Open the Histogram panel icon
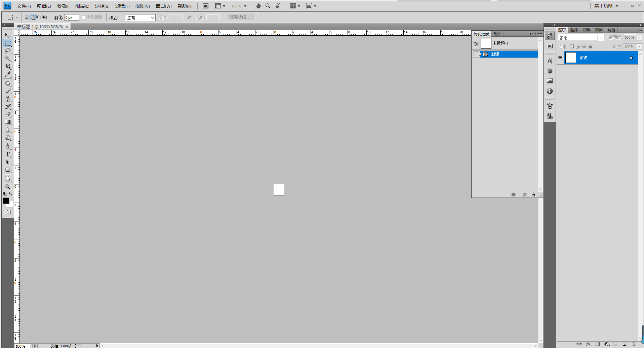This screenshot has height=348, width=644. click(550, 81)
